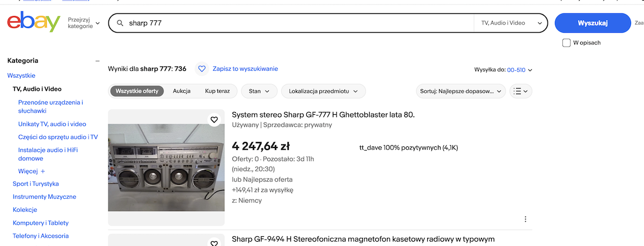Viewport: 644px width, 246px height.
Task: Open Wszystkie category link
Action: point(21,76)
